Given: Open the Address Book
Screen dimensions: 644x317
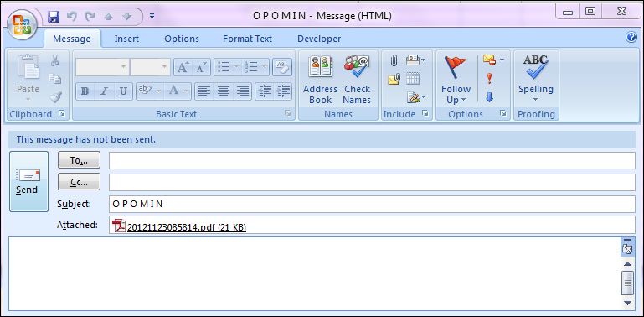Looking at the screenshot, I should click(x=320, y=80).
